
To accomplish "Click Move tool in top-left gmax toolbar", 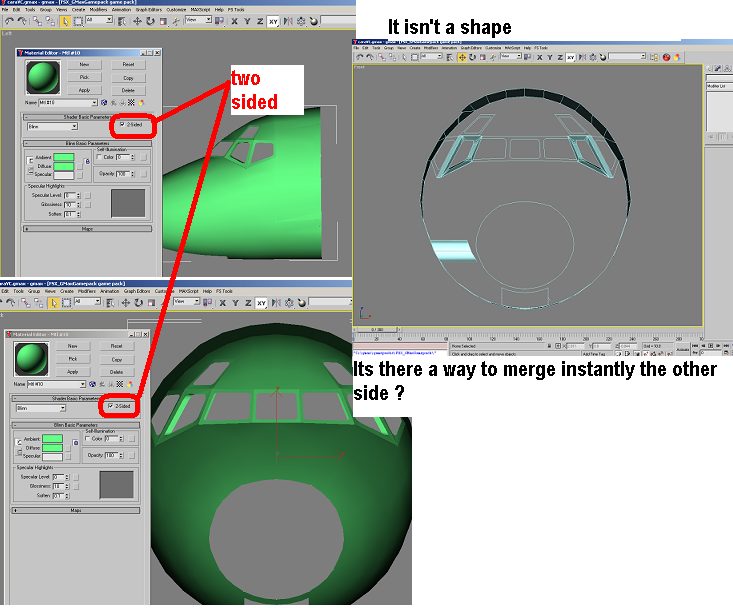I will tap(137, 21).
